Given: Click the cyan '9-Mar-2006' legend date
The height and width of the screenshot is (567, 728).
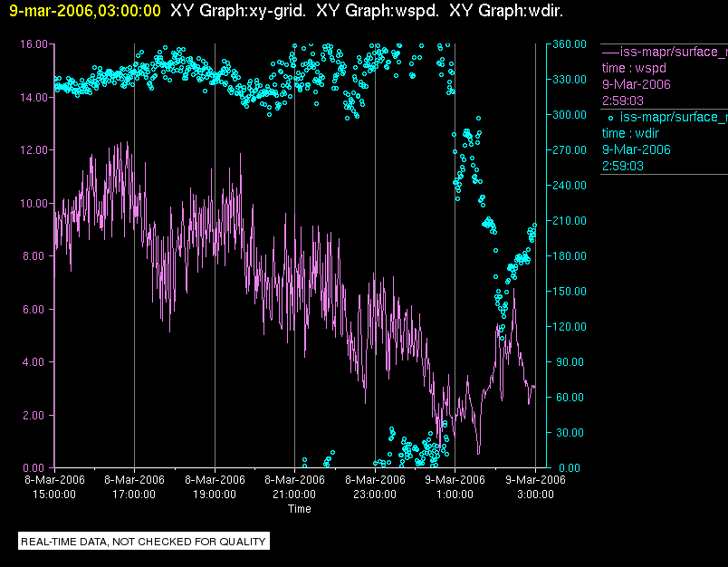Looking at the screenshot, I should tap(636, 149).
